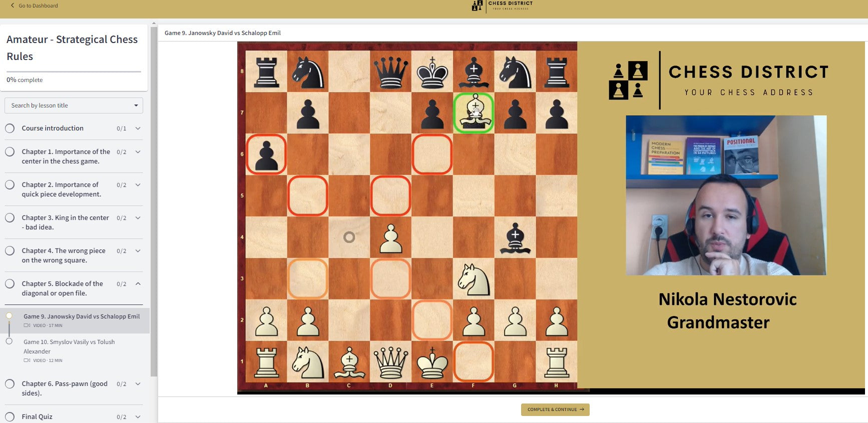Select the black king on e8
The height and width of the screenshot is (423, 868).
pyautogui.click(x=432, y=72)
